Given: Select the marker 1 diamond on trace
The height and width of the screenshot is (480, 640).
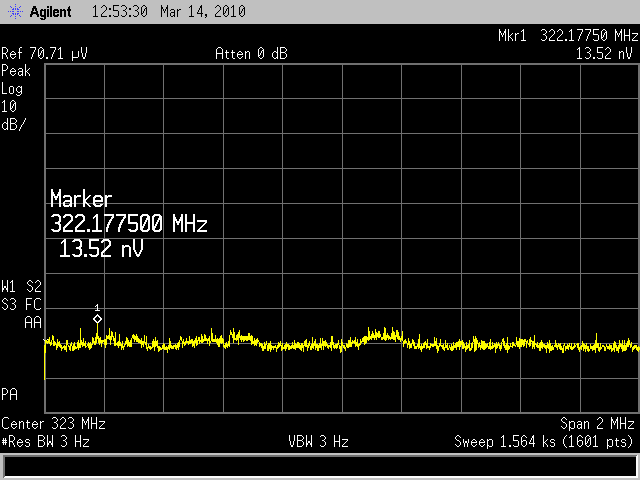Looking at the screenshot, I should pos(97,319).
